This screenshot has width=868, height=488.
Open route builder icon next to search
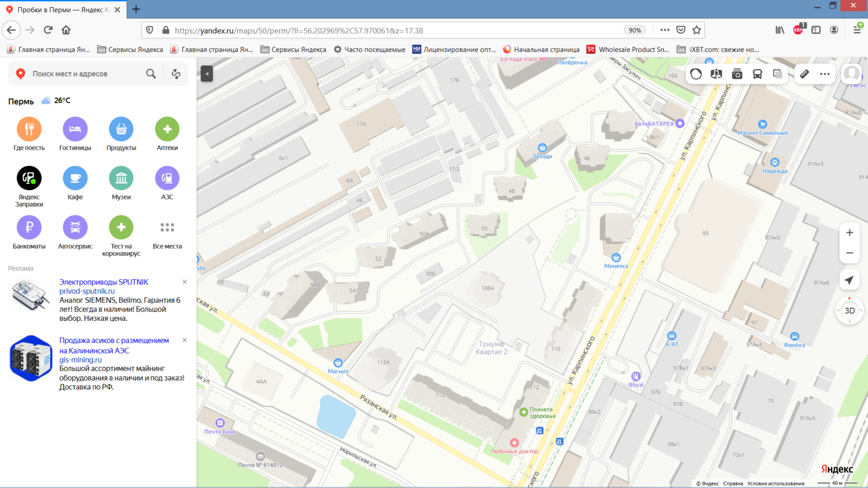click(176, 74)
